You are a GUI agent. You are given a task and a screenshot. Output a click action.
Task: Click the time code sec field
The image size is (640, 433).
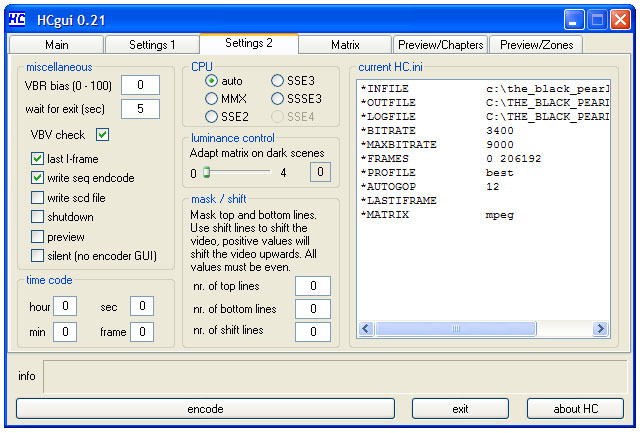(x=142, y=306)
